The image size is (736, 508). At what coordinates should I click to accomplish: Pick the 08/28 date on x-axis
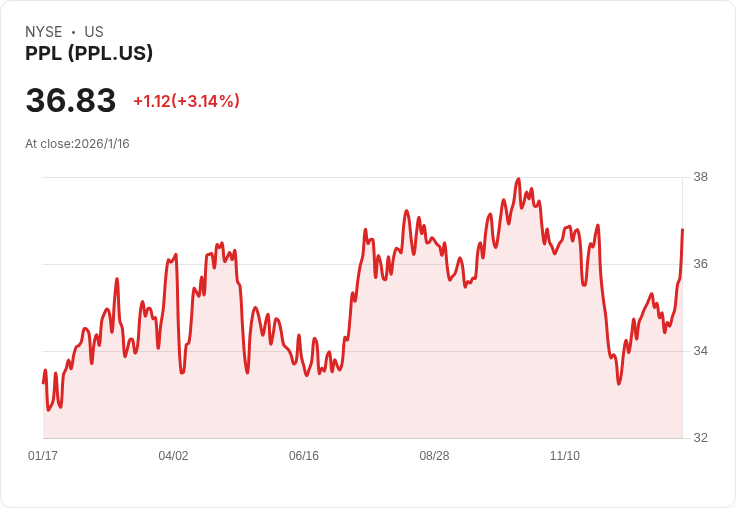click(434, 456)
